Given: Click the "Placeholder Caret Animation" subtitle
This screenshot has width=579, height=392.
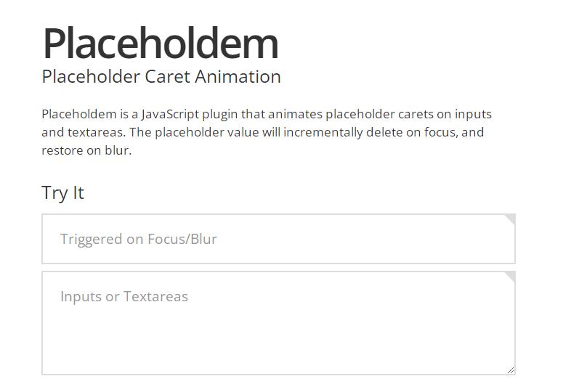Looking at the screenshot, I should 161,77.
